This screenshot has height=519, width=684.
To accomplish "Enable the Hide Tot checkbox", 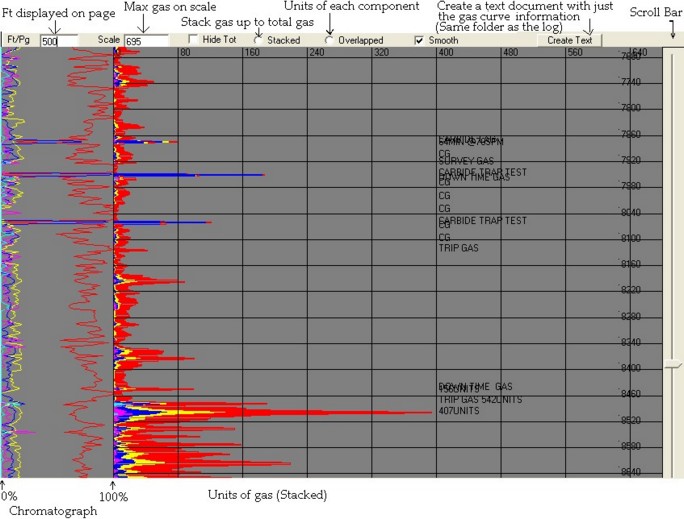I will pyautogui.click(x=193, y=40).
